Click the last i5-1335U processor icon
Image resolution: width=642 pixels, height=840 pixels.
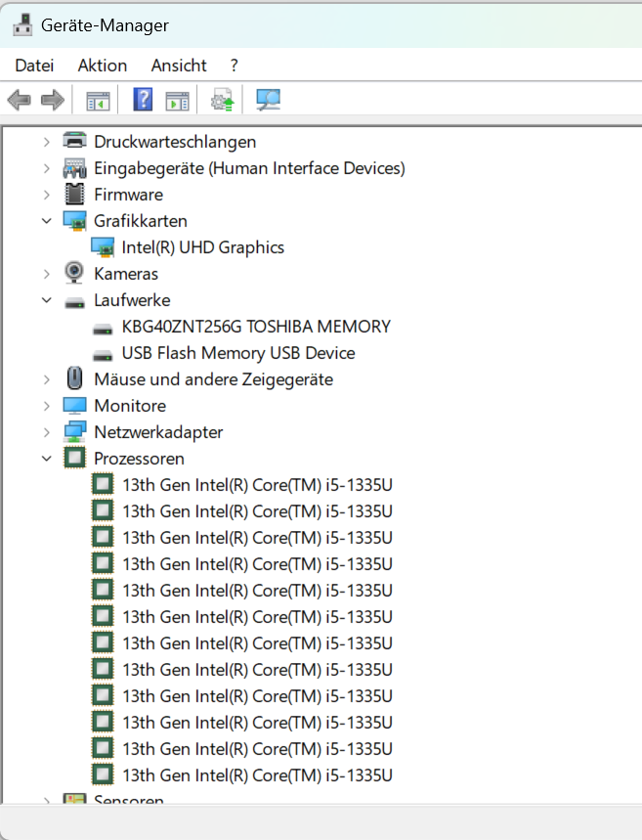coord(103,774)
